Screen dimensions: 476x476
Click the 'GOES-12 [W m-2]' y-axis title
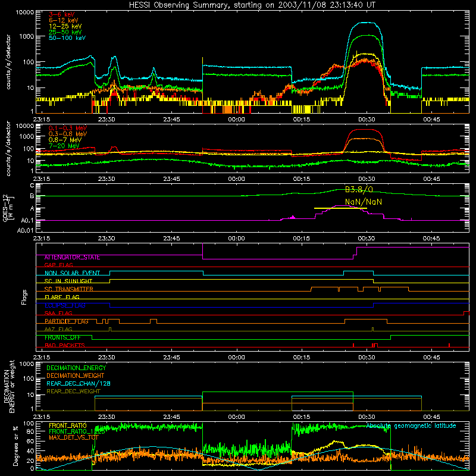8,208
